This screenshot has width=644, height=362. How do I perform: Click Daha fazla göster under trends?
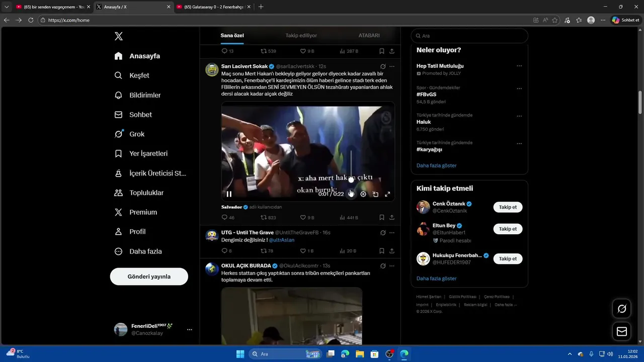(x=436, y=165)
